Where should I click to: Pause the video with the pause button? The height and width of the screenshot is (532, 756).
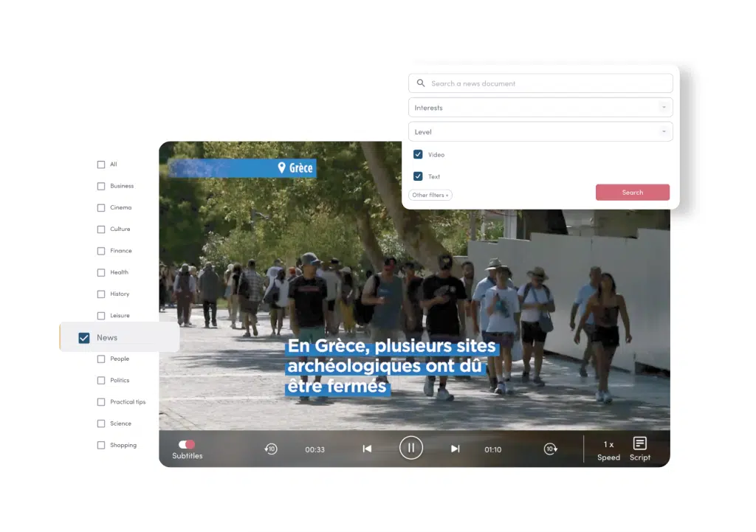(x=410, y=448)
